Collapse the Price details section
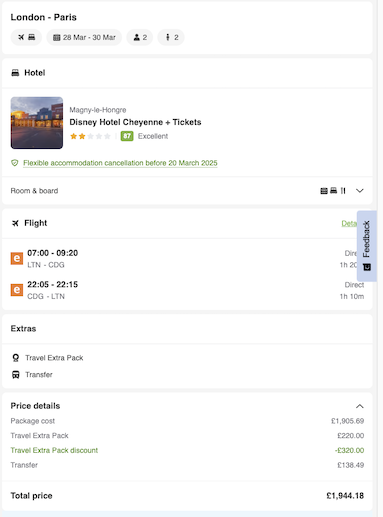 [360, 406]
